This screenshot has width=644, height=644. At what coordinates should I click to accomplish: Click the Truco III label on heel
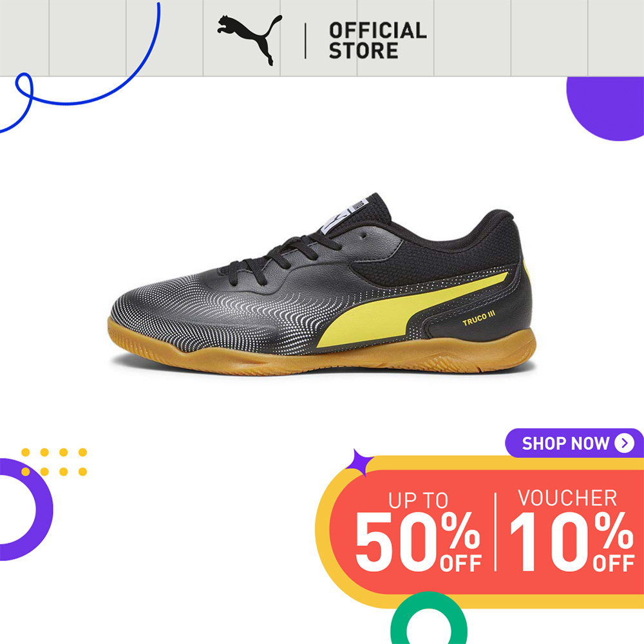[479, 319]
